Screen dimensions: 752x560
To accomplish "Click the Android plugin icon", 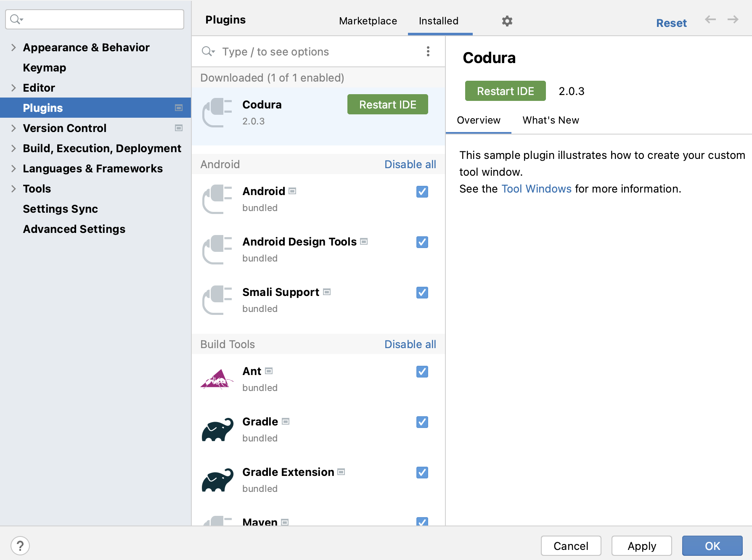I will [217, 199].
